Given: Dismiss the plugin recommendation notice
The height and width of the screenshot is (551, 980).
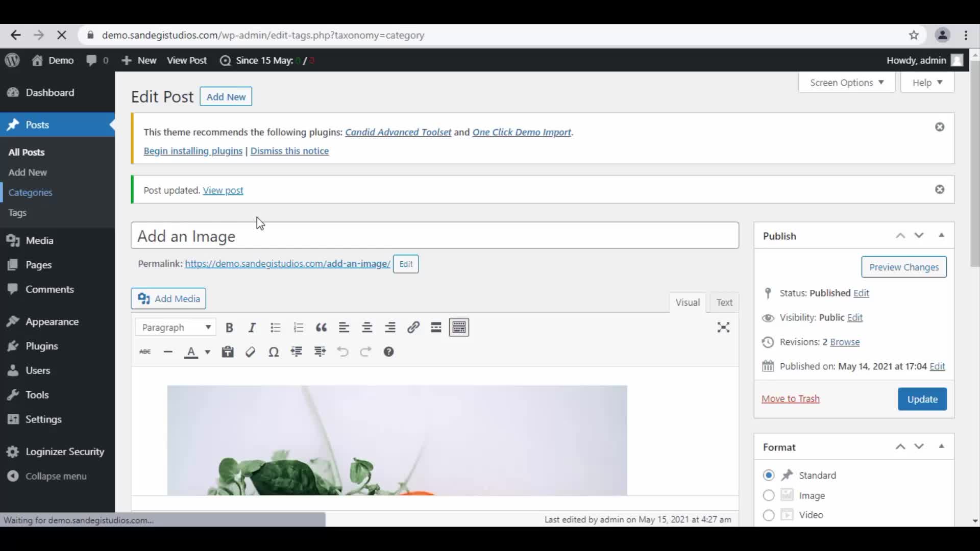Looking at the screenshot, I should tap(940, 127).
